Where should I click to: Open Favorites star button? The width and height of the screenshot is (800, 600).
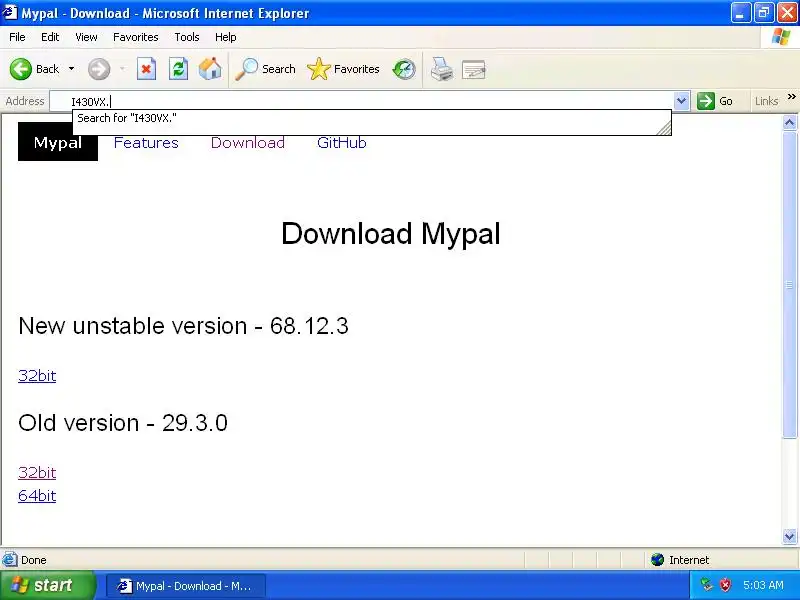coord(343,69)
